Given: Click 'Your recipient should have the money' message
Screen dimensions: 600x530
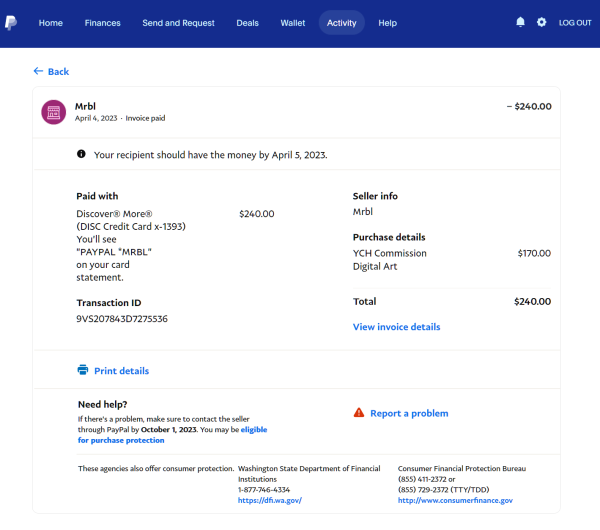Looking at the screenshot, I should point(211,155).
